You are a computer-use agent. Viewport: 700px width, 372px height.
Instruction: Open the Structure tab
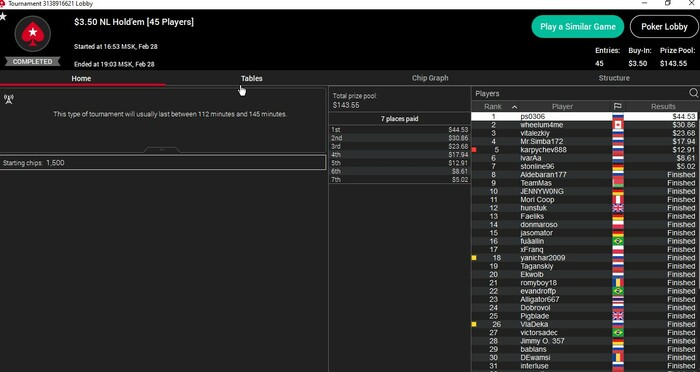pos(614,78)
